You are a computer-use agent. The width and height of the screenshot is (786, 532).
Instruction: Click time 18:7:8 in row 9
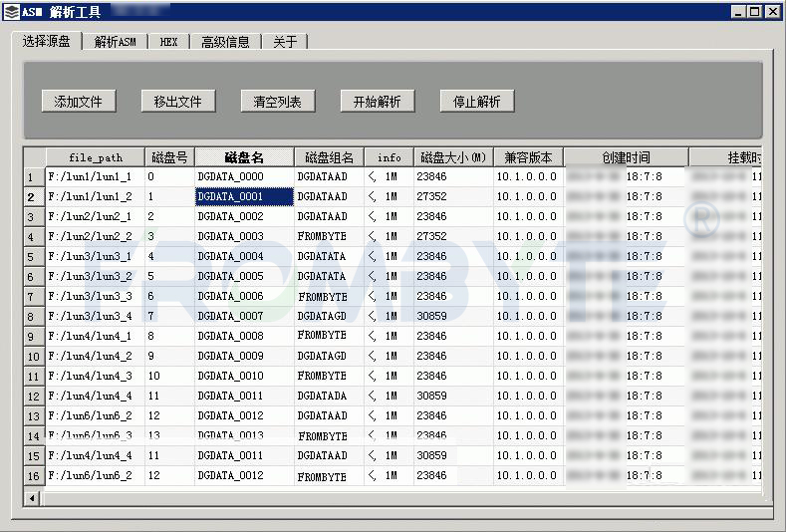[645, 336]
